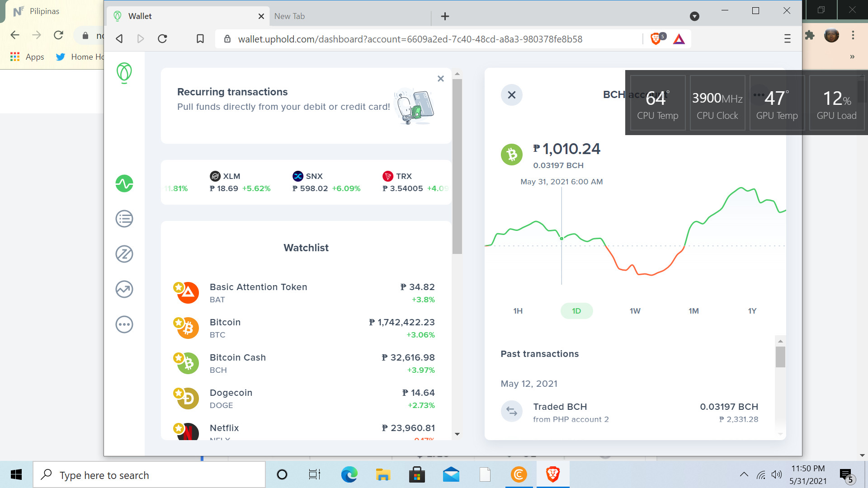Dismiss the Recurring transactions banner
The width and height of the screenshot is (868, 488).
(x=441, y=79)
